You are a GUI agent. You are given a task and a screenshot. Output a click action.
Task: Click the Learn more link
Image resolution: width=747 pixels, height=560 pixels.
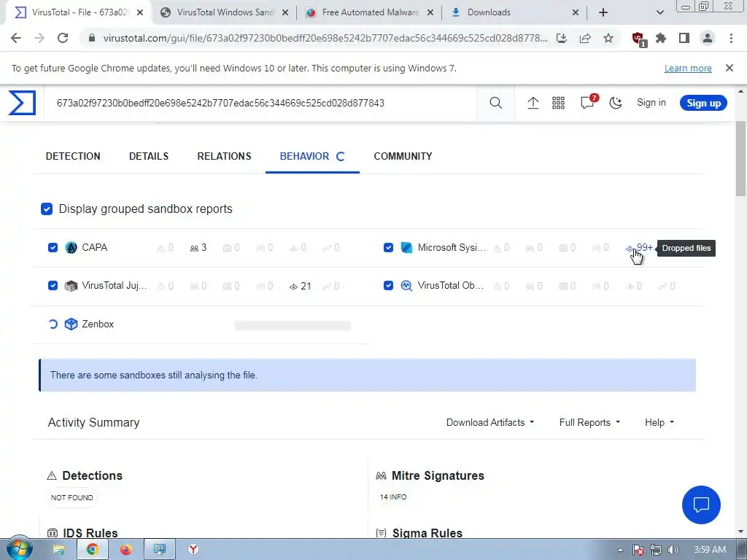click(688, 68)
